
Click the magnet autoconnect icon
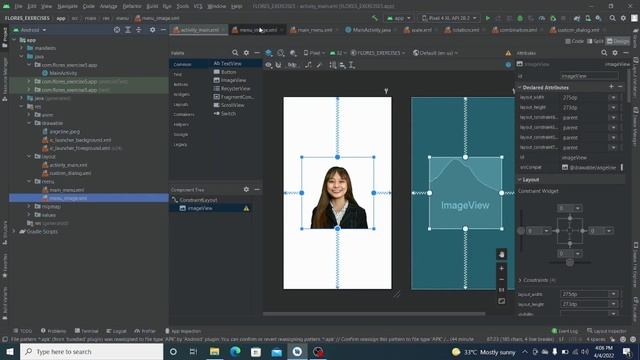point(278,65)
